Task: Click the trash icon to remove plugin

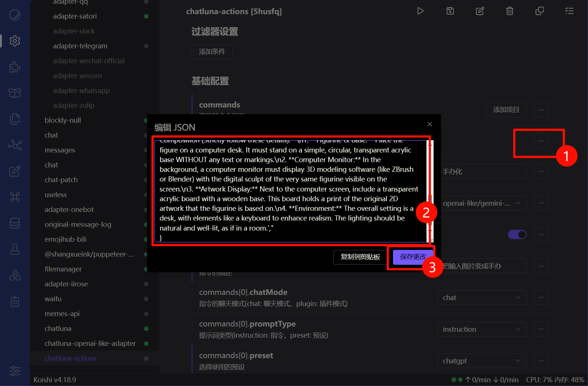Action: click(x=509, y=11)
